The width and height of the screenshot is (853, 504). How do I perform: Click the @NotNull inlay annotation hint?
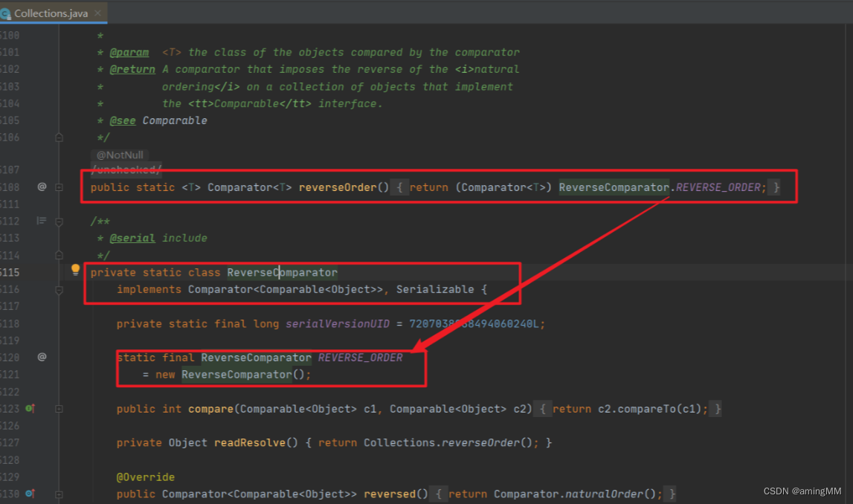click(120, 155)
